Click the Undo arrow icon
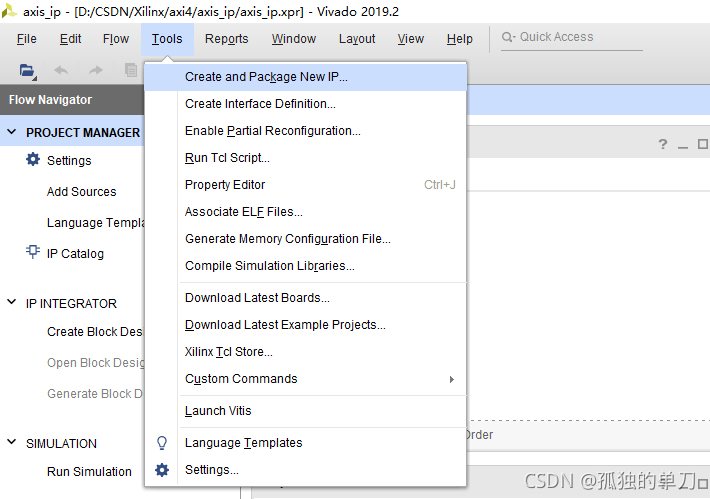The image size is (710, 499). (61, 70)
